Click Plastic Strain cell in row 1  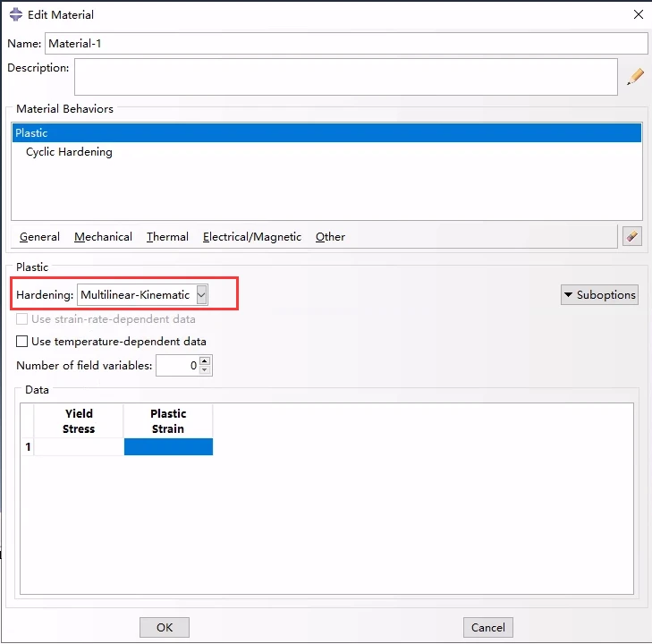click(x=168, y=447)
